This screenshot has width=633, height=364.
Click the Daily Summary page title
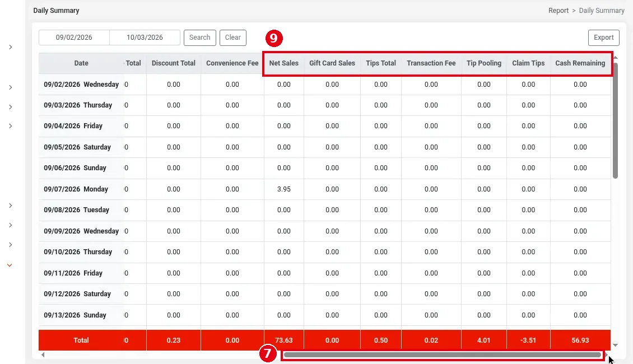(56, 11)
